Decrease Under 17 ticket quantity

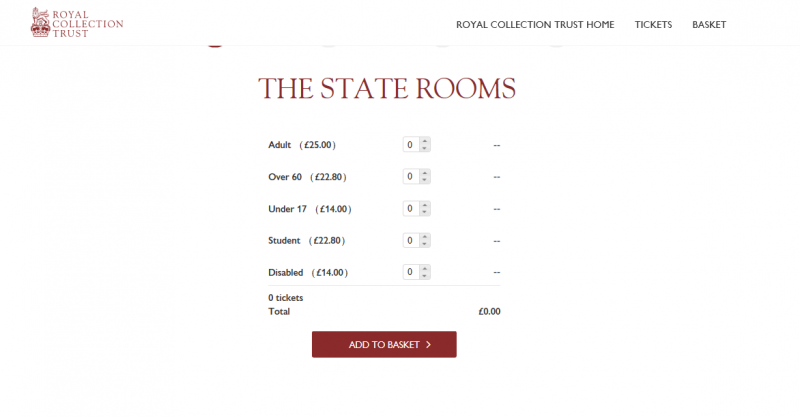tap(425, 213)
